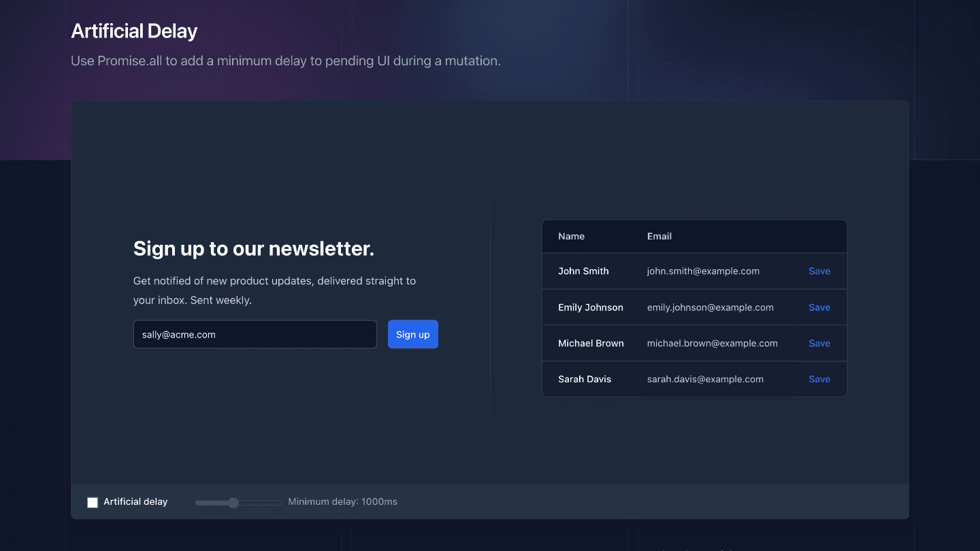Enable the Artificial delay checkbox
This screenshot has height=551, width=980.
[93, 503]
